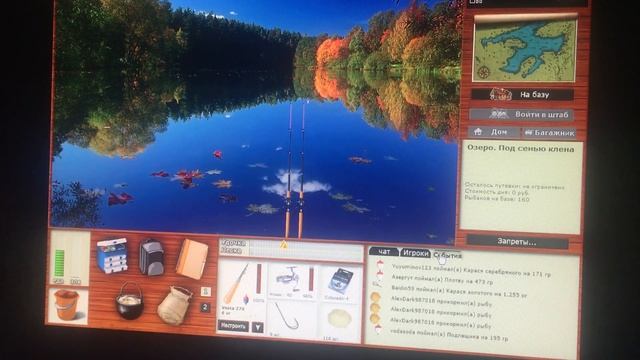Open the lake minimap
This screenshot has height=360, width=640.
point(525,49)
